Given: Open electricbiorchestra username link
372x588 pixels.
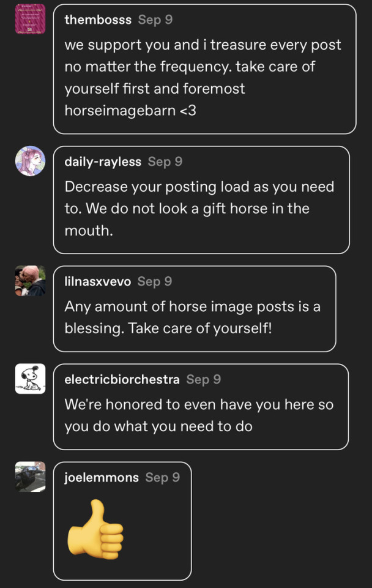Looking at the screenshot, I should pos(122,380).
